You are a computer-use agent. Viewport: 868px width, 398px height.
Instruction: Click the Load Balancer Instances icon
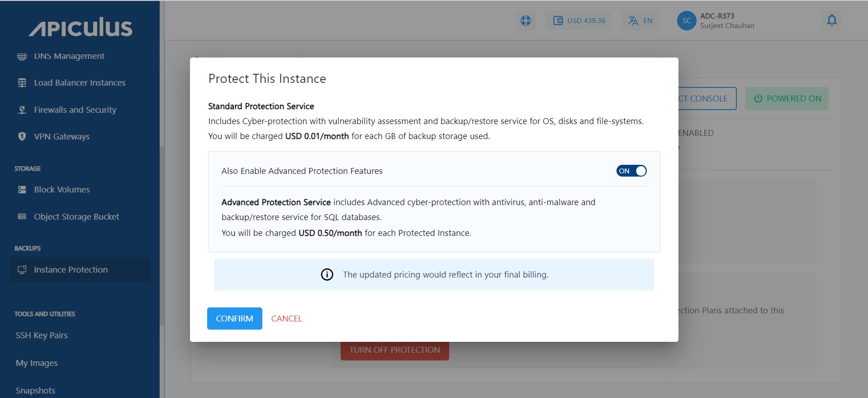(22, 83)
